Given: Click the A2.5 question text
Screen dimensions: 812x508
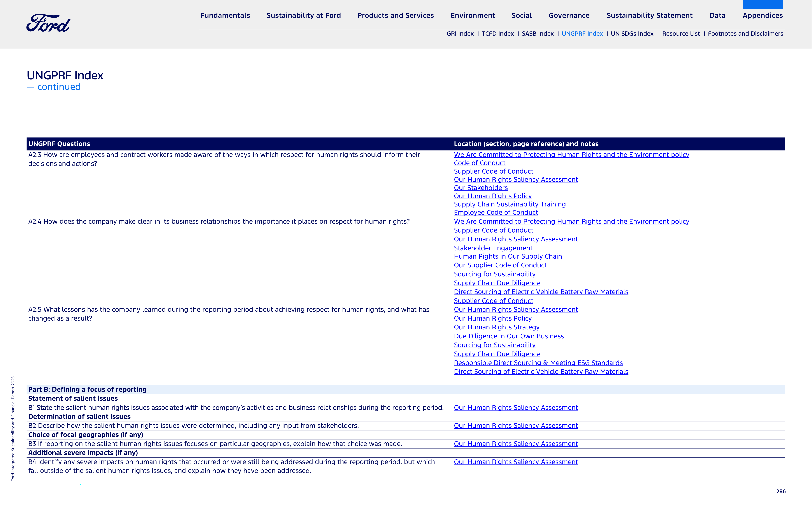Looking at the screenshot, I should [x=229, y=314].
